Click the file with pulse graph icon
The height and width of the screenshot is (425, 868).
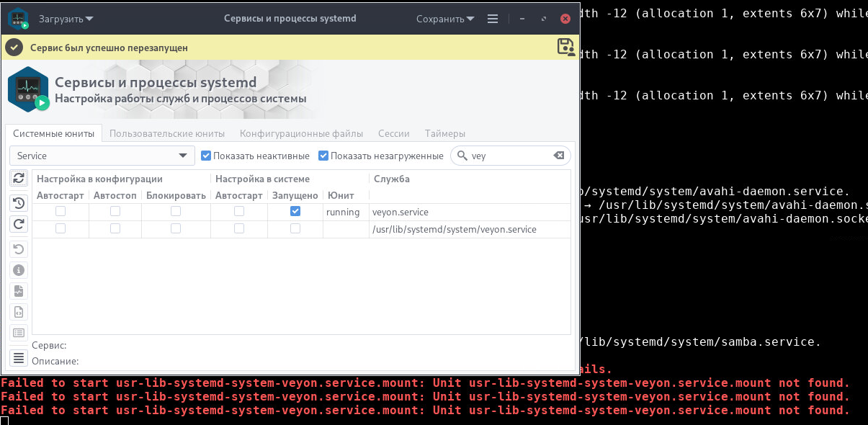coord(19,291)
